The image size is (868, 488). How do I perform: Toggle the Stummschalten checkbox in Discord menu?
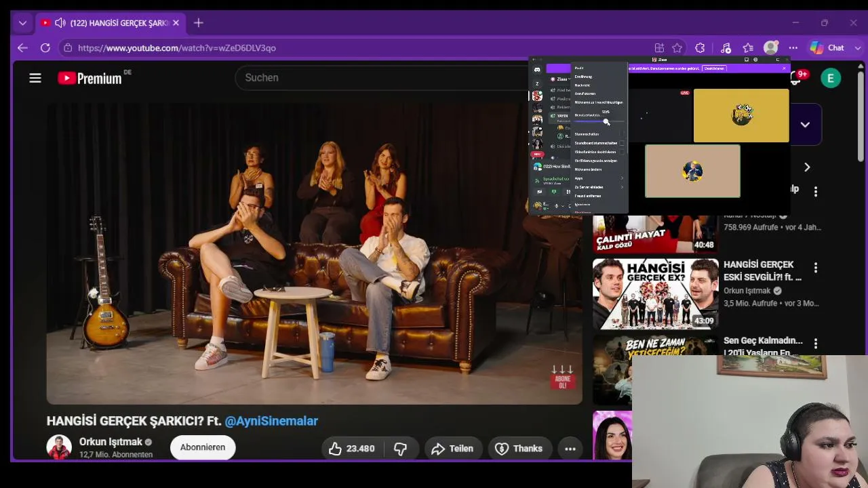621,134
